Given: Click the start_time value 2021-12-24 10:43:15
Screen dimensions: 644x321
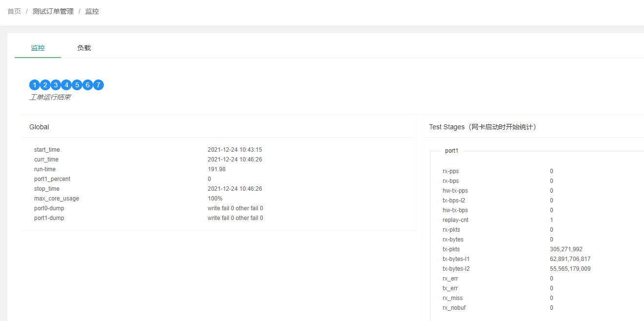Looking at the screenshot, I should (x=235, y=150).
